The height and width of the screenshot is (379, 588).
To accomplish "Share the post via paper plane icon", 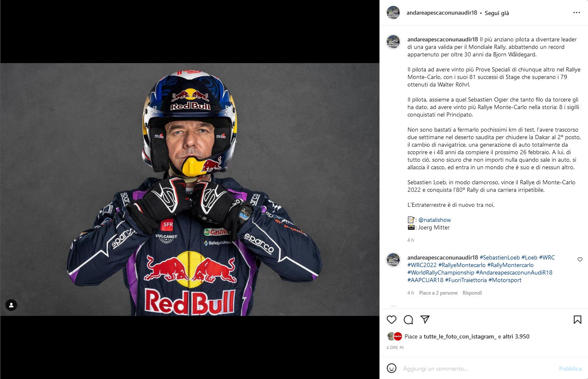I will click(425, 320).
